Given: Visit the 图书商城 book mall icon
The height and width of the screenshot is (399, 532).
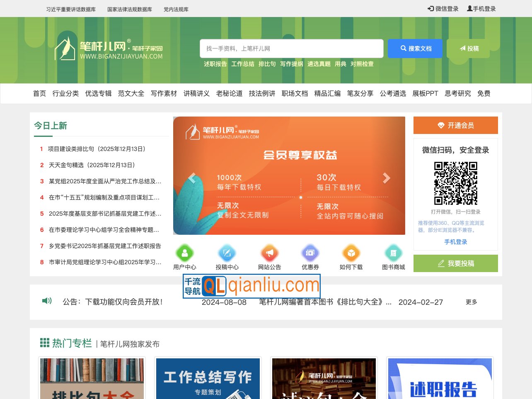Looking at the screenshot, I should click(393, 253).
